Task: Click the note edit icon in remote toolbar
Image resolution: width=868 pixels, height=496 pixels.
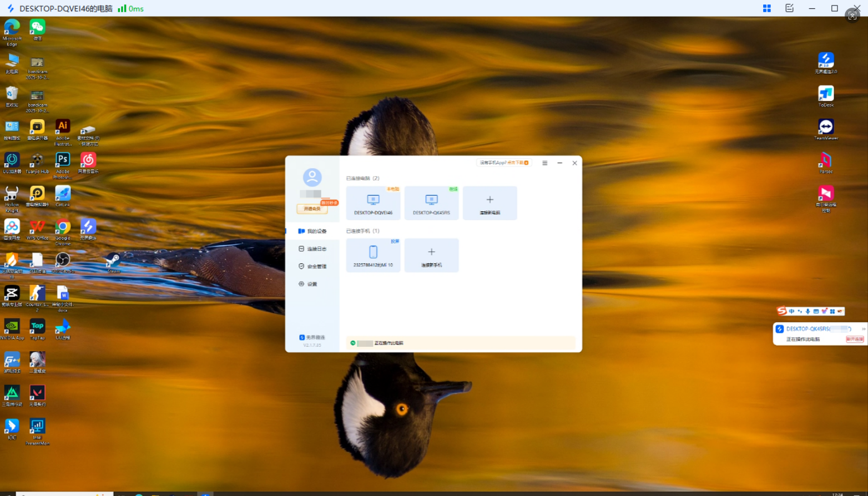Action: point(789,8)
